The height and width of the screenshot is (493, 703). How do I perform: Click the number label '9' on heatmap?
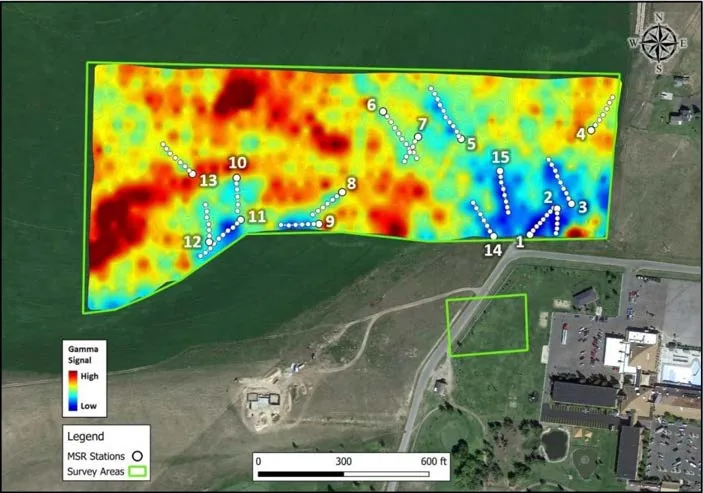pos(330,221)
